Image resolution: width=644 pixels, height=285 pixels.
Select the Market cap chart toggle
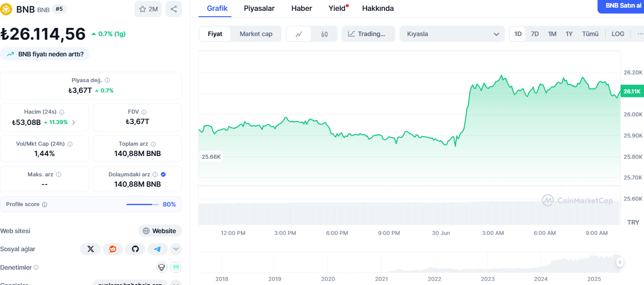[x=256, y=34]
